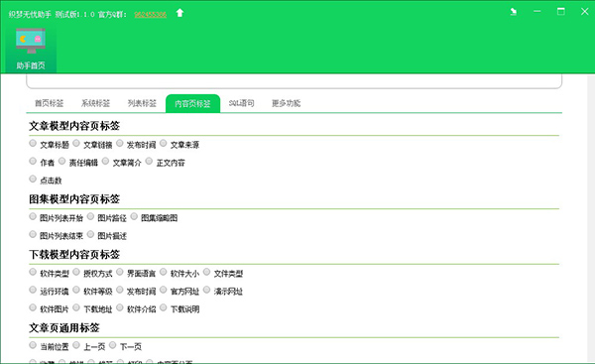
Task: Select the 界面语言 radio button
Action: coord(120,272)
